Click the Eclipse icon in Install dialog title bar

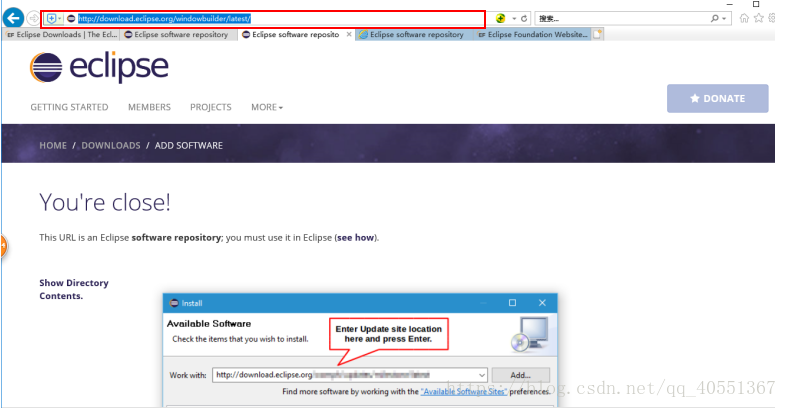174,303
